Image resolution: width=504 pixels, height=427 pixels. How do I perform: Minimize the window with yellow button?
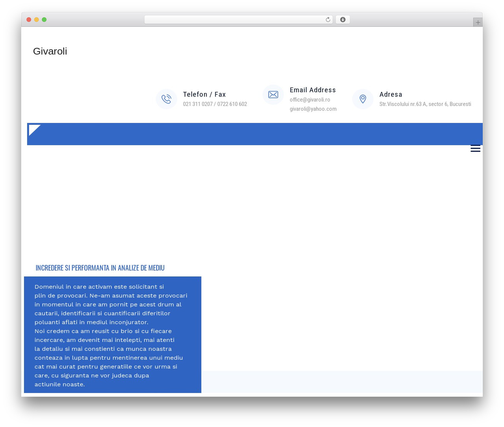coord(37,20)
